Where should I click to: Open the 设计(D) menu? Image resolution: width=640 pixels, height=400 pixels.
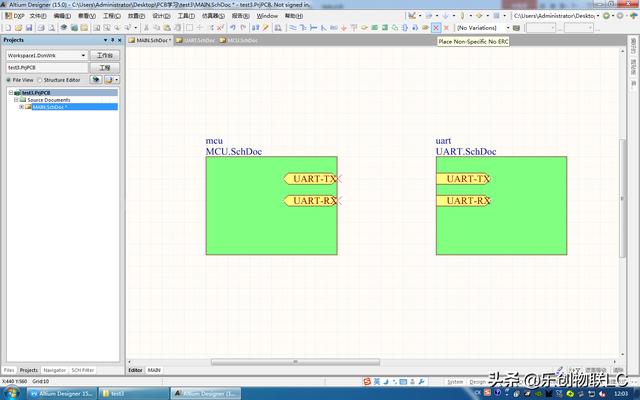pyautogui.click(x=161, y=16)
